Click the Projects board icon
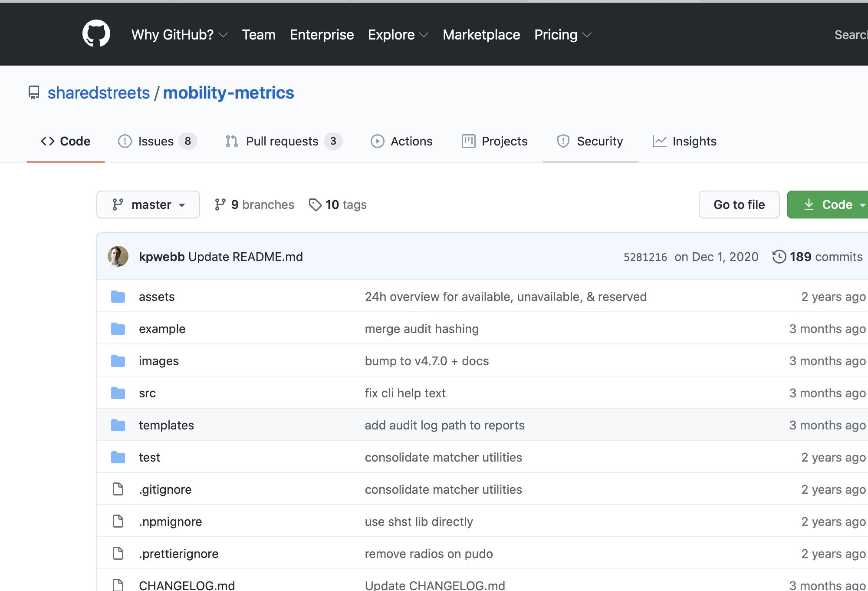868x591 pixels. tap(469, 141)
